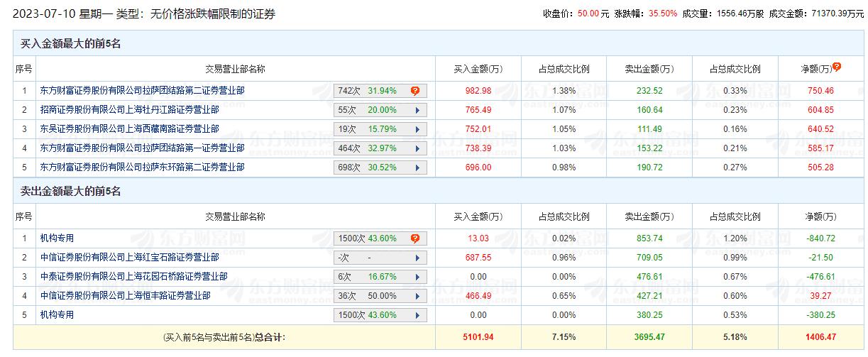Click the arrow icon next to 6次 16.67%

(417, 277)
